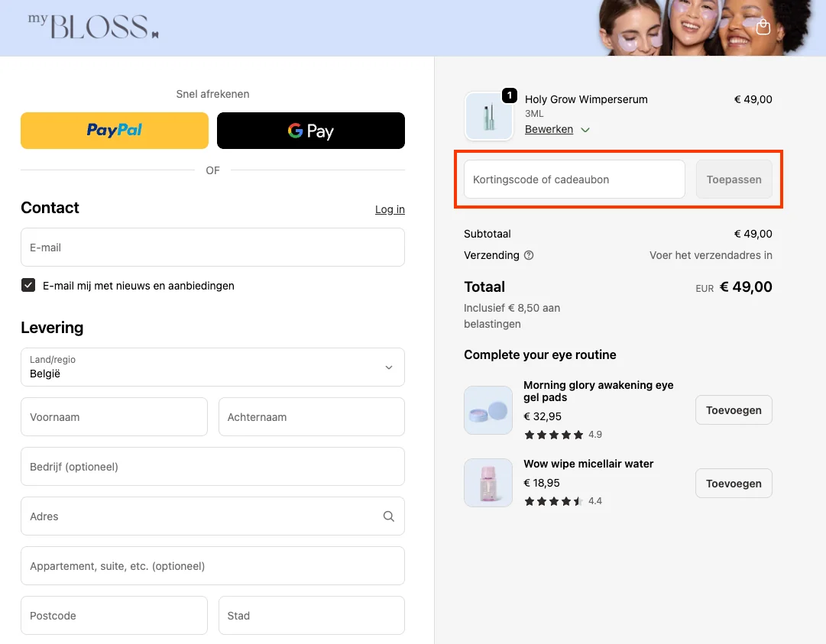Click the Toepassen discount button

(734, 180)
